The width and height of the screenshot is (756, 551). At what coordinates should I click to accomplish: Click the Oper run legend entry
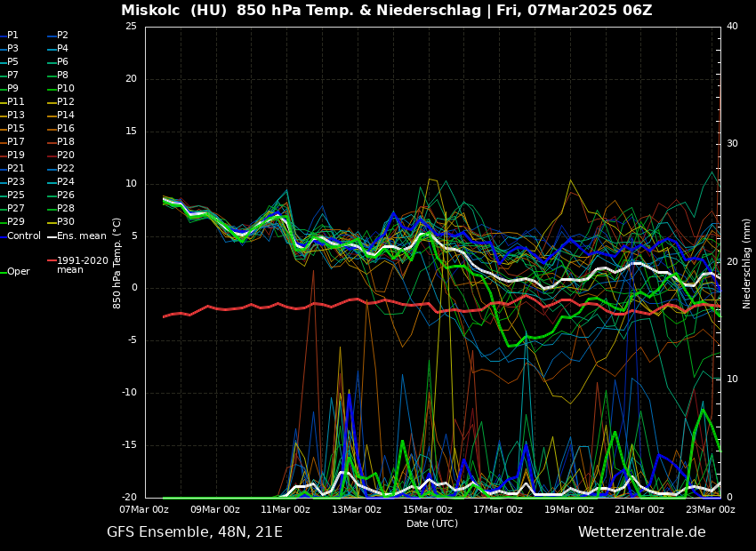click(x=18, y=272)
